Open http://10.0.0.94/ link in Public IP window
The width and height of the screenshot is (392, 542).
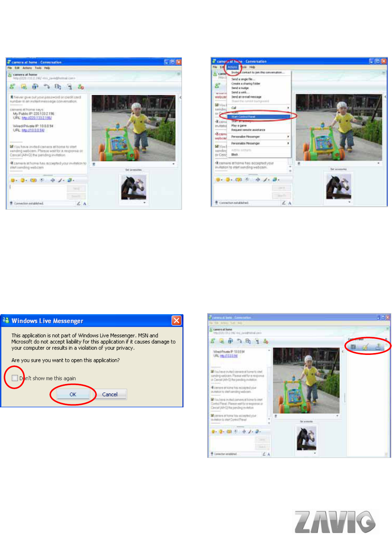point(33,130)
